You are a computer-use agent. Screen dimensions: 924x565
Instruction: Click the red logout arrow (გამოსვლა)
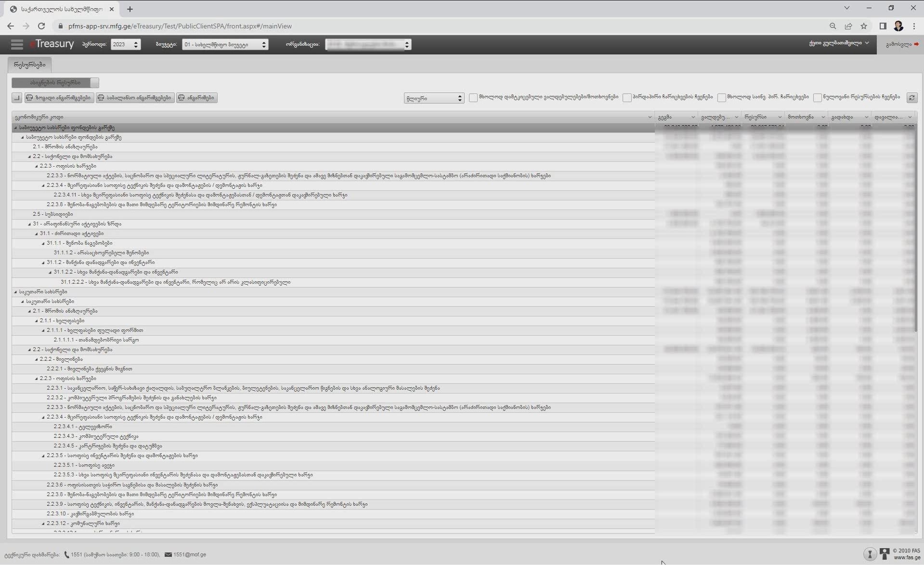pos(916,44)
